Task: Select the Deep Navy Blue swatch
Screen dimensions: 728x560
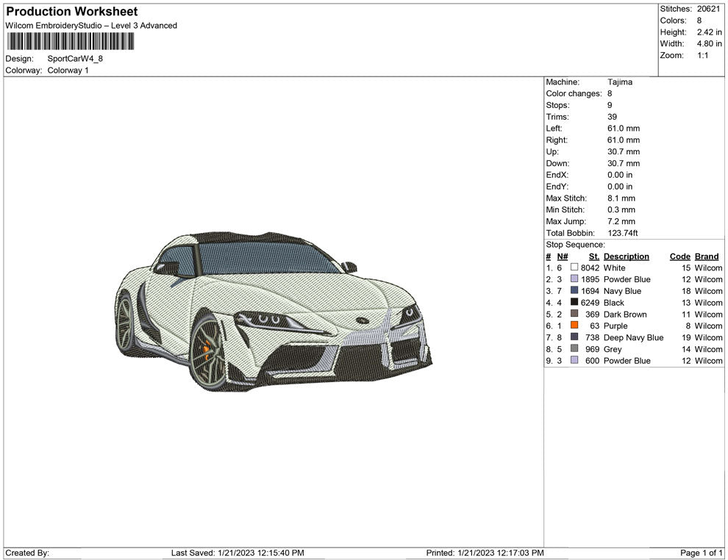Action: (x=574, y=337)
